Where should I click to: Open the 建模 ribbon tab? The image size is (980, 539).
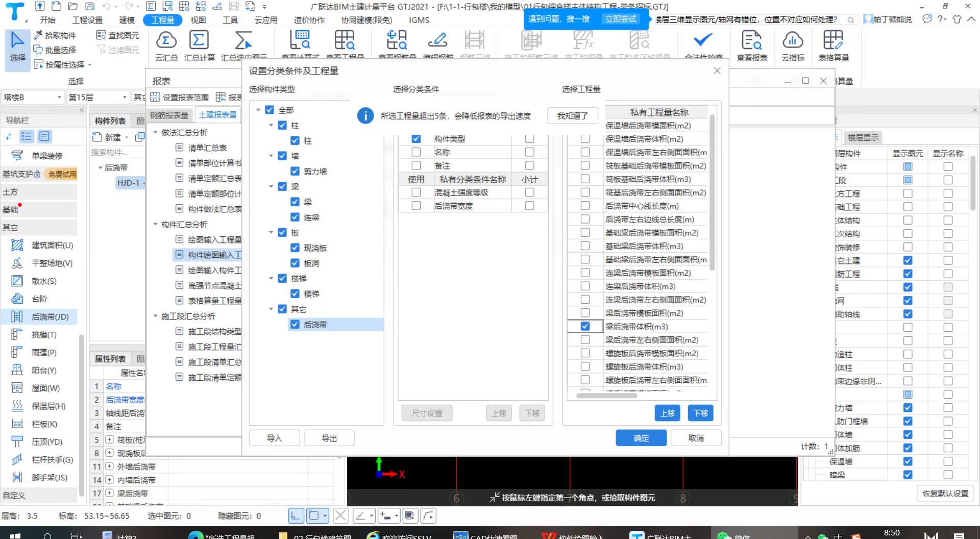(x=127, y=20)
